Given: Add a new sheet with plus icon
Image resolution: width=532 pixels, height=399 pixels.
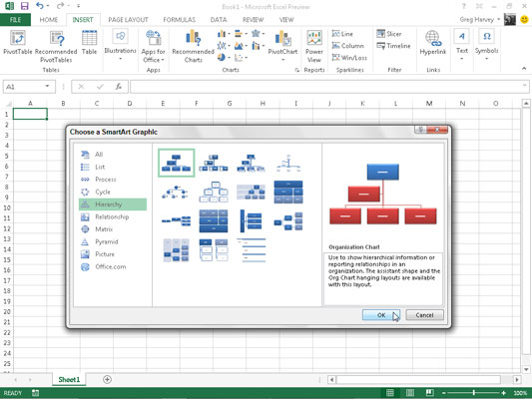Looking at the screenshot, I should pyautogui.click(x=107, y=379).
